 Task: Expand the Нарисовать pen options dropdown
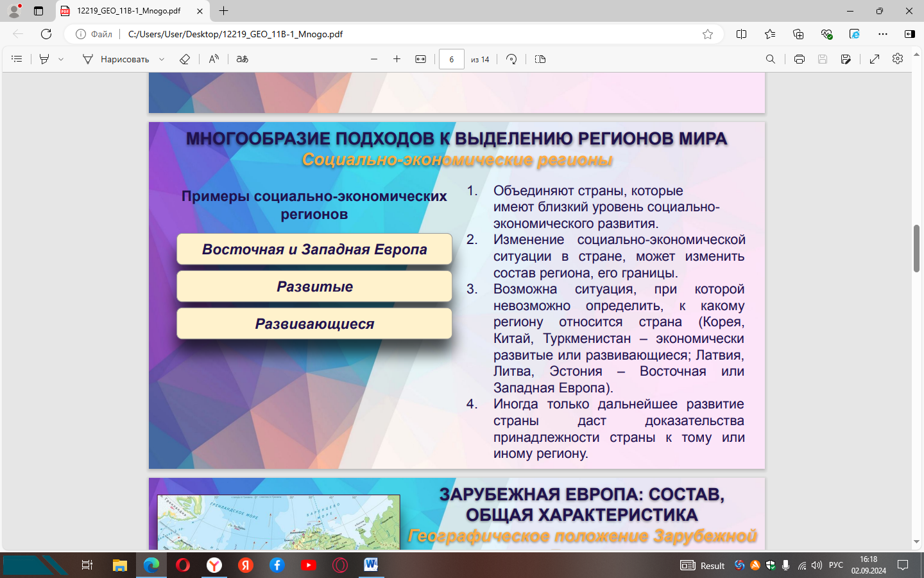pyautogui.click(x=162, y=59)
